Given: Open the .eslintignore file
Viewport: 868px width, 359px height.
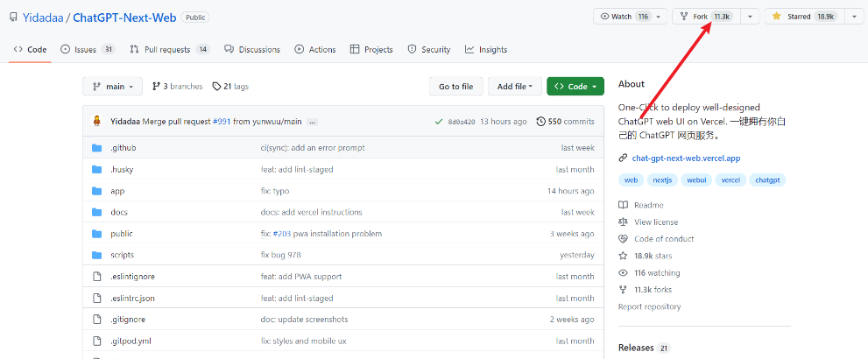Looking at the screenshot, I should 132,276.
